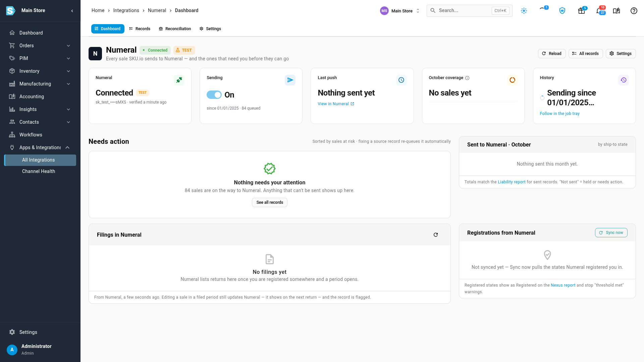Viewport: 644px width, 362px height.
Task: Click the October coverage progress bar
Action: pos(473,102)
